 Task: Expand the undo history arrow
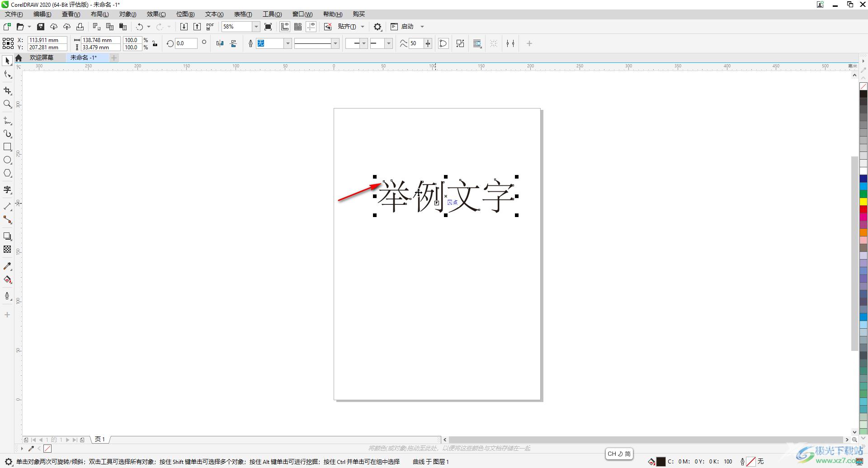(149, 27)
